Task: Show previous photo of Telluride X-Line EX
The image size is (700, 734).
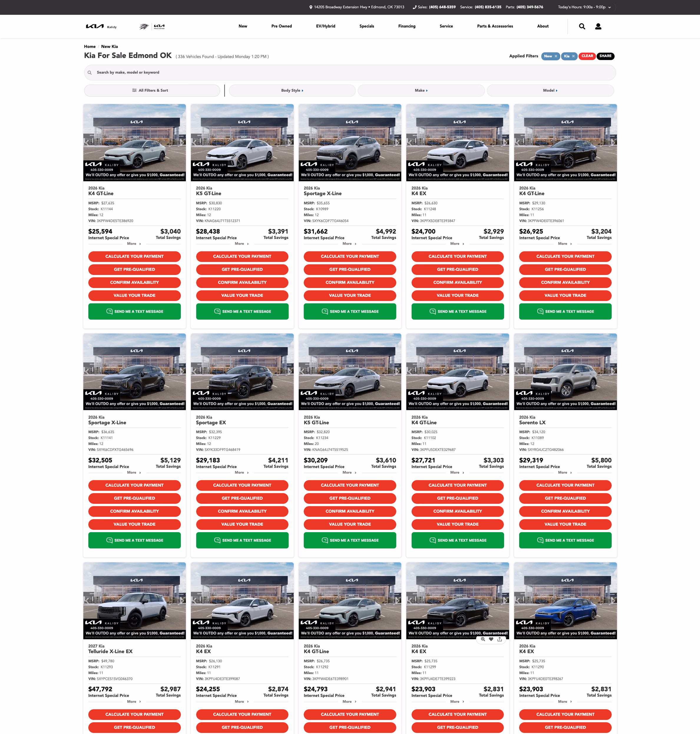Action: click(87, 600)
